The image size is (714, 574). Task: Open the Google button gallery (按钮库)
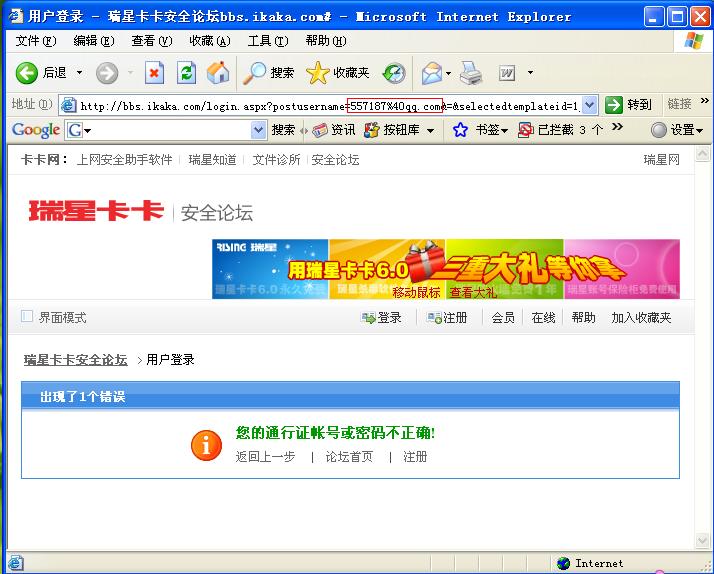(x=392, y=130)
